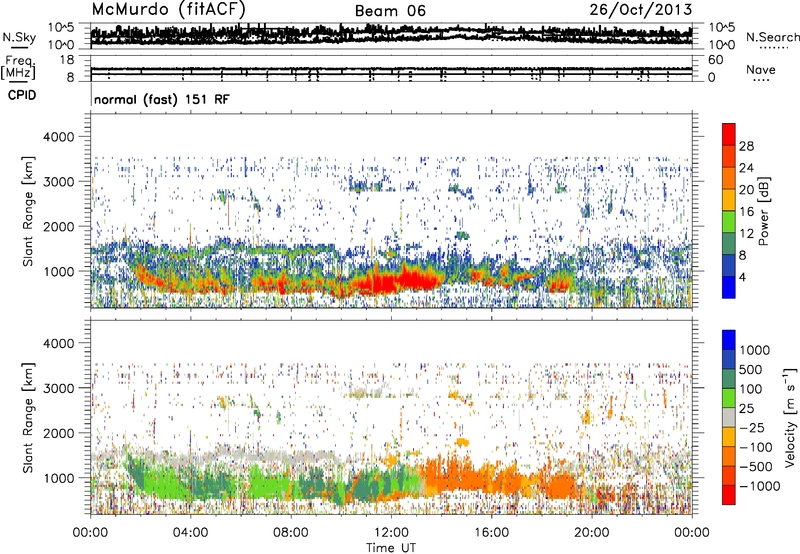Screen dimensions: 800x554
Task: Click the date '26/Oct/2013'
Action: 641,10
